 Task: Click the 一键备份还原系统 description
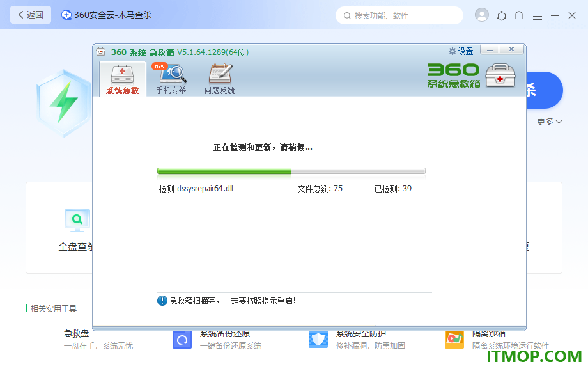click(x=231, y=346)
